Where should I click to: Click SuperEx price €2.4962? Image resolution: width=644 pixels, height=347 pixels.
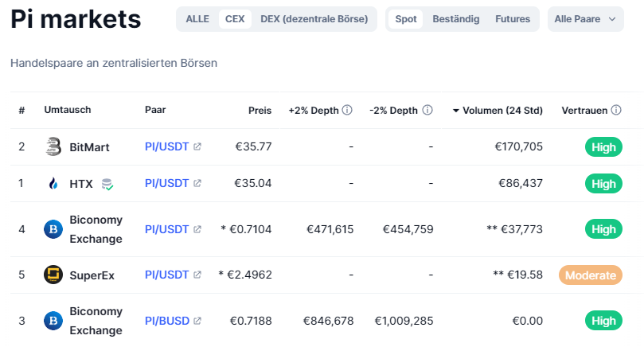249,275
